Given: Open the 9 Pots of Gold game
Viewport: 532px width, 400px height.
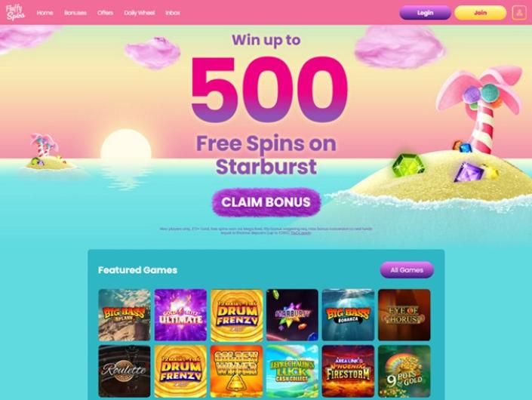Looking at the screenshot, I should 404,371.
